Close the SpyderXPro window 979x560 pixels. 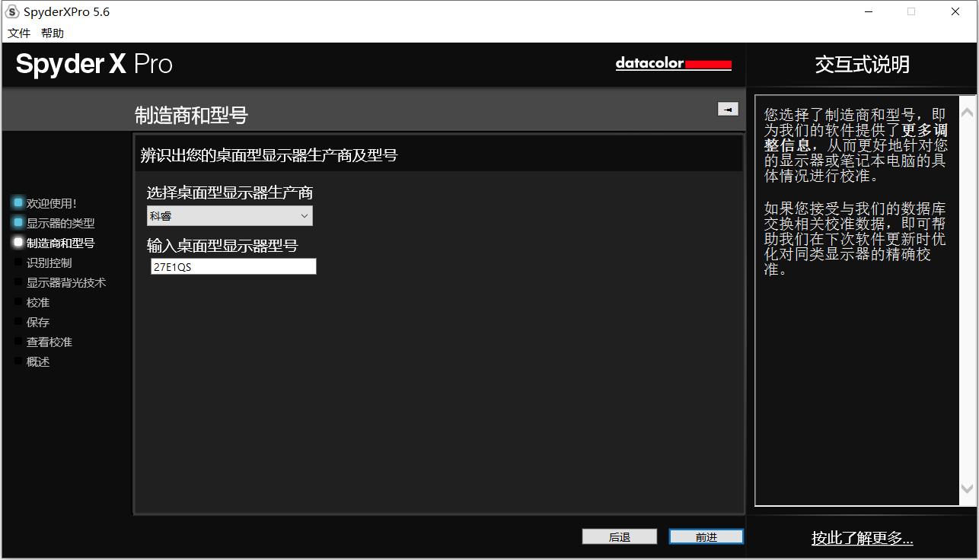(955, 11)
